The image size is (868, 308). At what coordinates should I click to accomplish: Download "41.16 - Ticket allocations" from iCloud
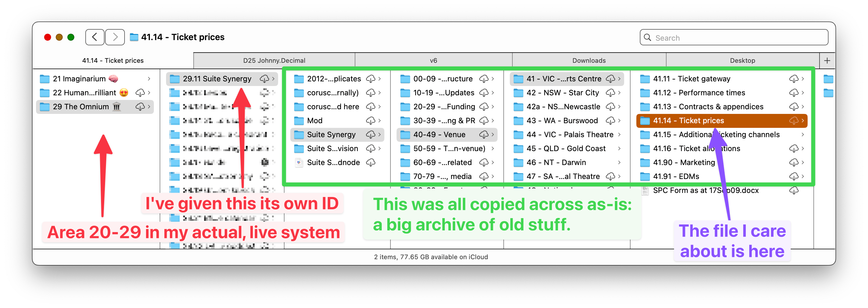pos(794,148)
